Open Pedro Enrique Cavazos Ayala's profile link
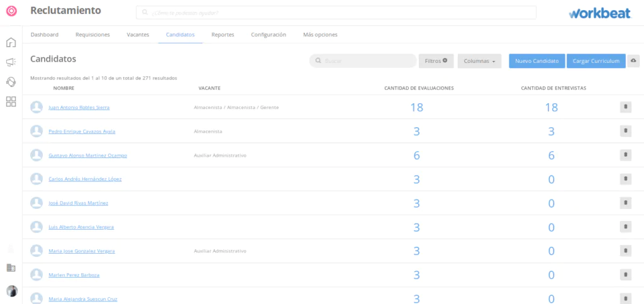This screenshot has height=304, width=644. click(x=82, y=132)
